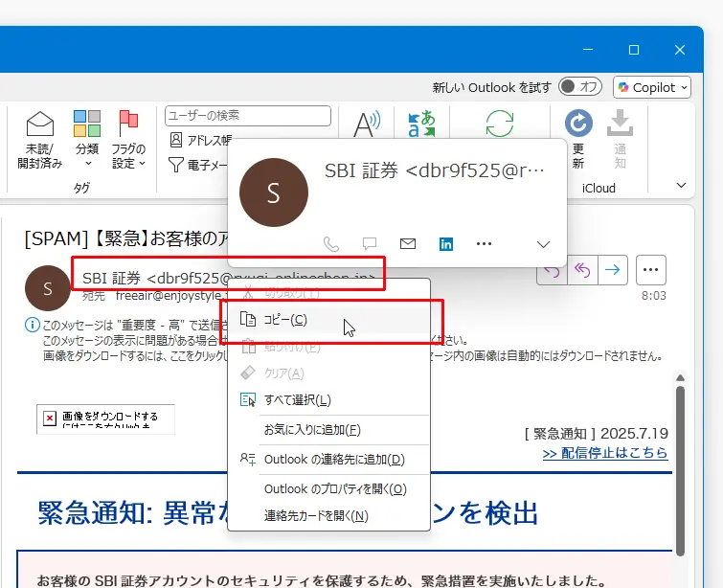723x588 pixels.
Task: Open the LinkedIn icon on contact card
Action: [446, 244]
